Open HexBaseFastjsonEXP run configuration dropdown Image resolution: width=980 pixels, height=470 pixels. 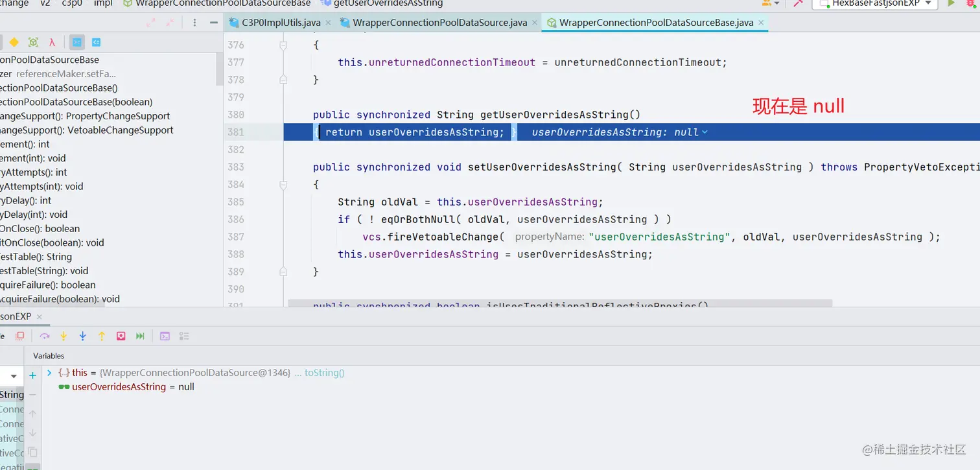(875, 3)
